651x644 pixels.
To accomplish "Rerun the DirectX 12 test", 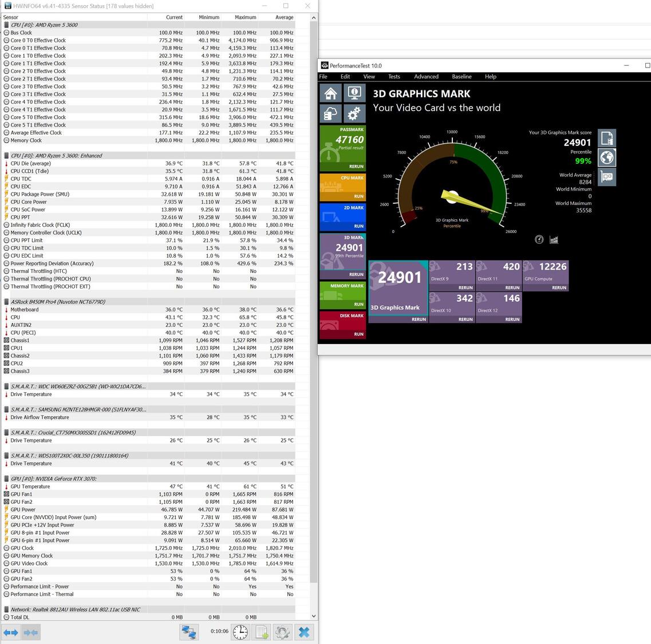I will (x=512, y=320).
